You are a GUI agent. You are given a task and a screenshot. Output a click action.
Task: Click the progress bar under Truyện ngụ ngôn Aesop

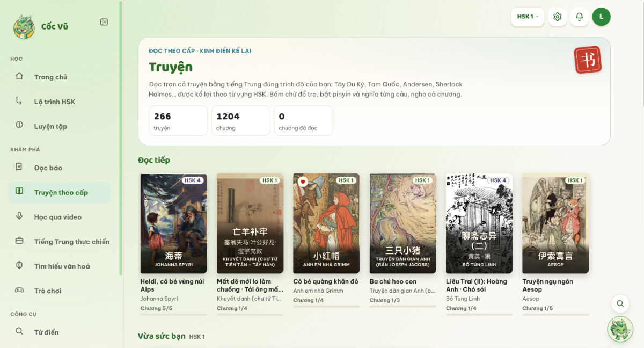555,314
